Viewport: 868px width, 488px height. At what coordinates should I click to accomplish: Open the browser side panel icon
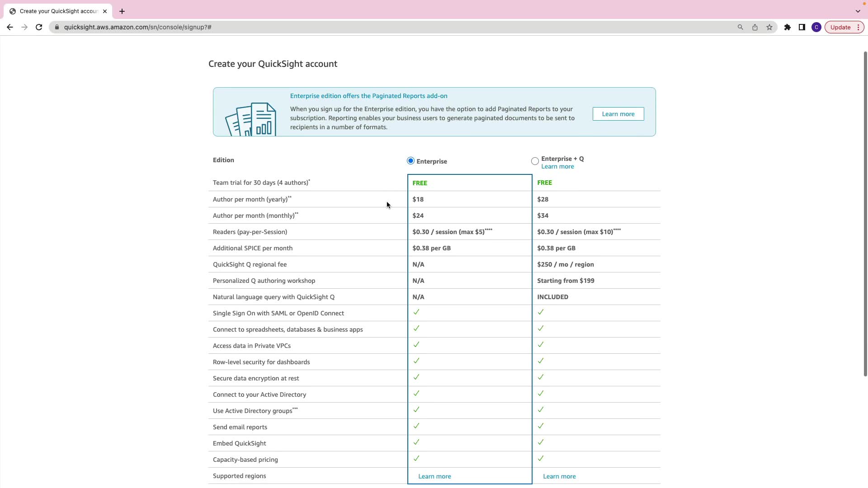(802, 27)
